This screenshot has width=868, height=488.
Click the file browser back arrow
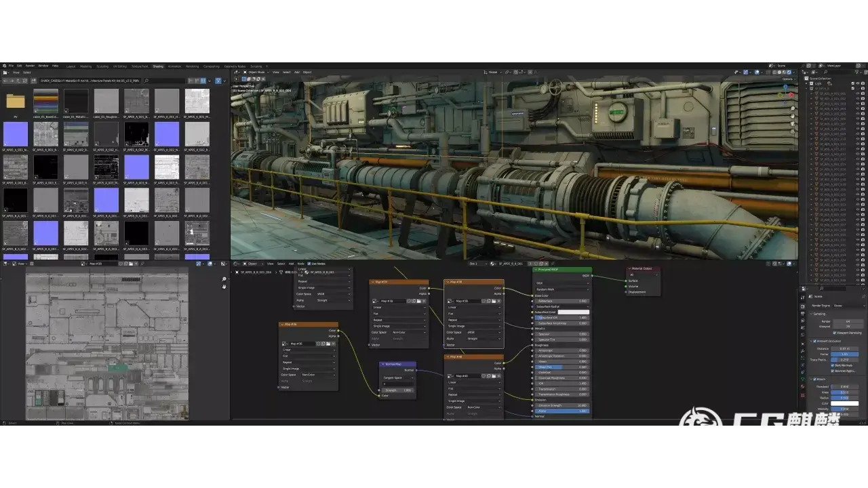[x=5, y=81]
